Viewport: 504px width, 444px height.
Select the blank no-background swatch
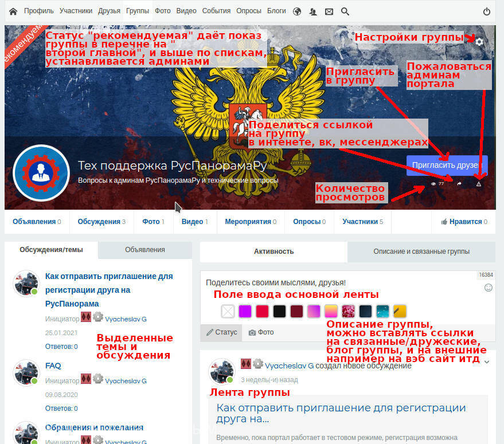pos(228,311)
